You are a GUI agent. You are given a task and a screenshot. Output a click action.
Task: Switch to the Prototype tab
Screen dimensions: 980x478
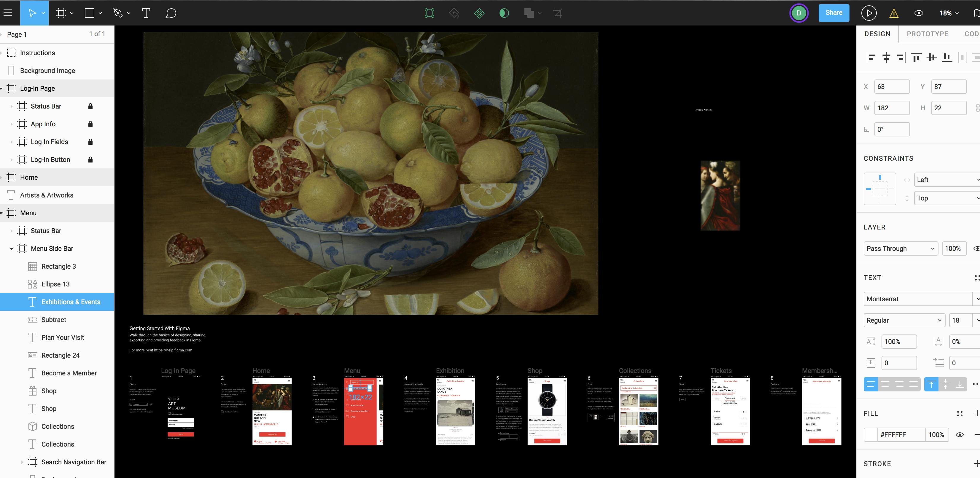[927, 34]
